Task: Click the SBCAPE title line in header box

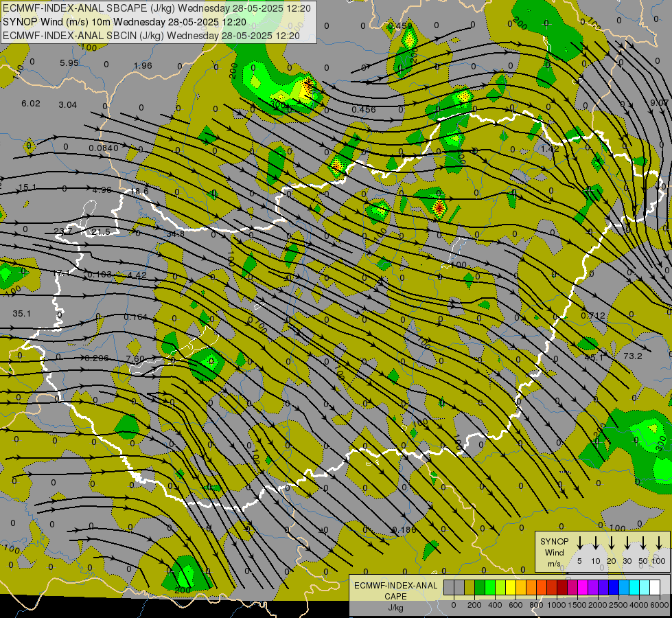Action: point(157,8)
